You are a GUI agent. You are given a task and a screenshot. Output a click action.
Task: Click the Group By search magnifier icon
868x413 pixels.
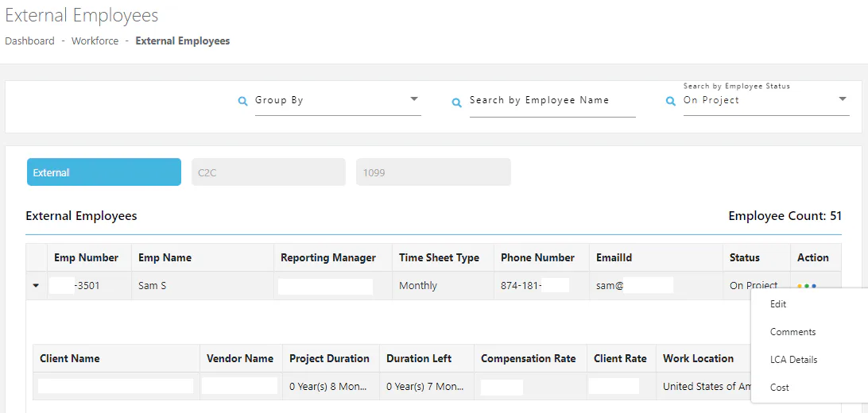click(242, 102)
